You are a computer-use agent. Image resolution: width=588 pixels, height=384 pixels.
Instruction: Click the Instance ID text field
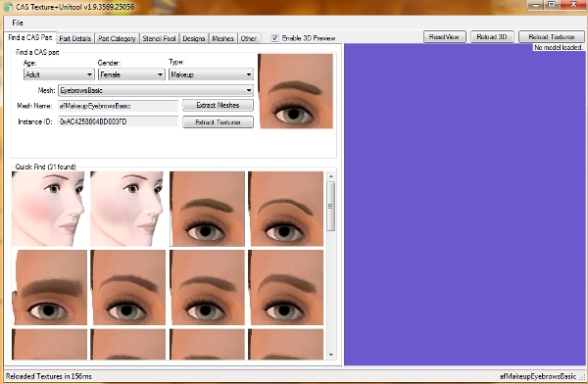(x=119, y=121)
